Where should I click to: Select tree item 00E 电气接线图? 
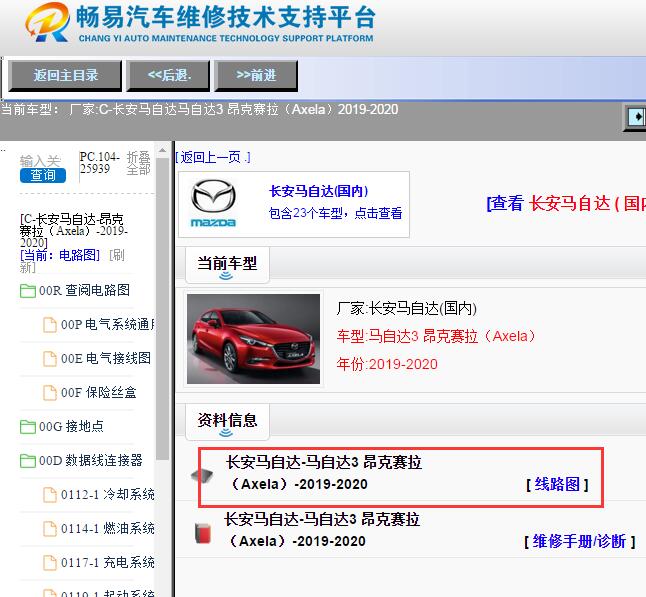pos(105,358)
